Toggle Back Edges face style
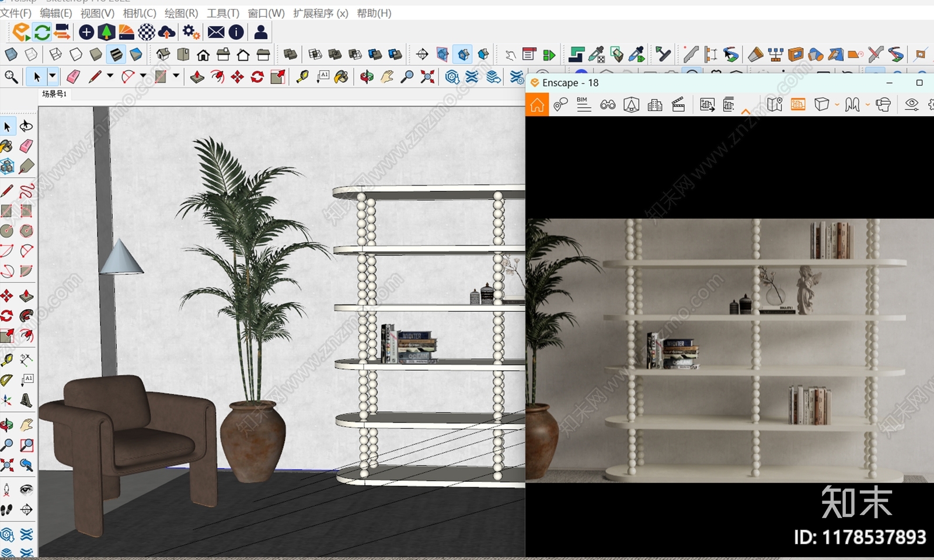This screenshot has width=934, height=560. 31,55
